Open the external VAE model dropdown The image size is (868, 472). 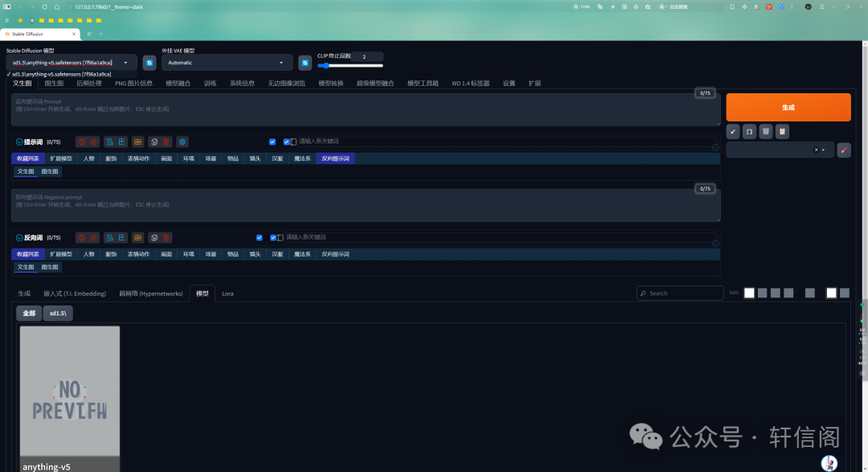pyautogui.click(x=227, y=62)
